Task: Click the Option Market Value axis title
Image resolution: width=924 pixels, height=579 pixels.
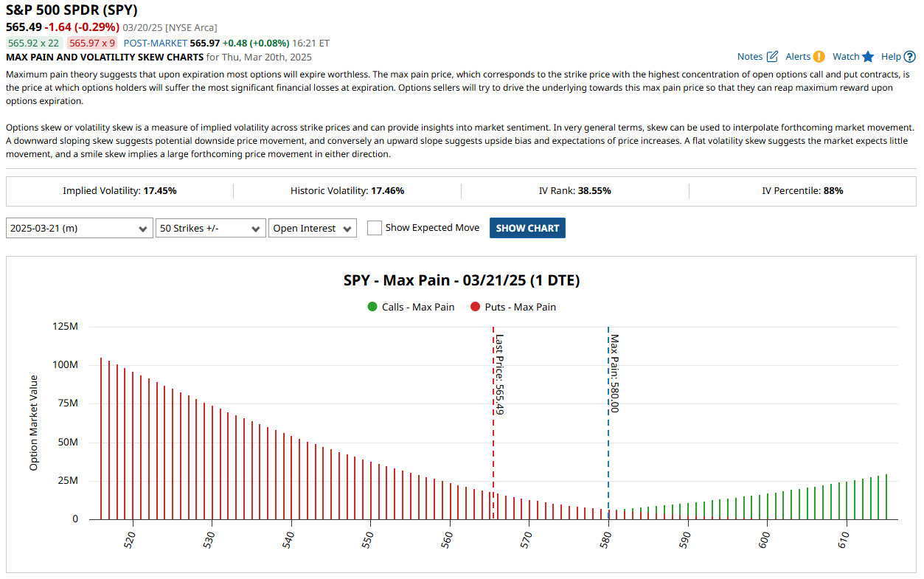Action: 33,423
